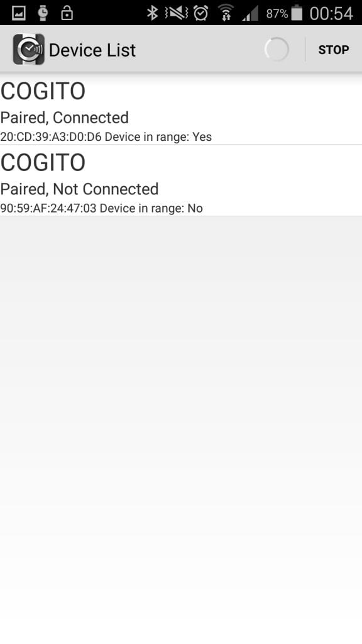Tap the 00:54 clock
The image size is (362, 644).
[x=331, y=14]
